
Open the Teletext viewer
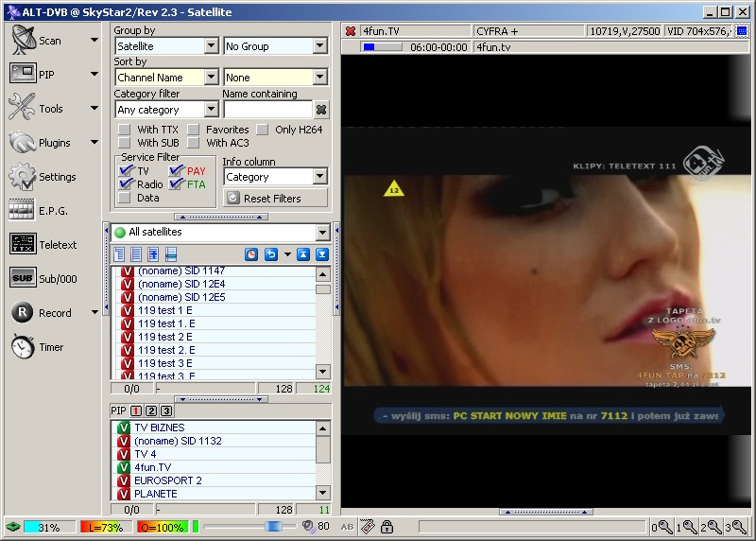tap(23, 244)
